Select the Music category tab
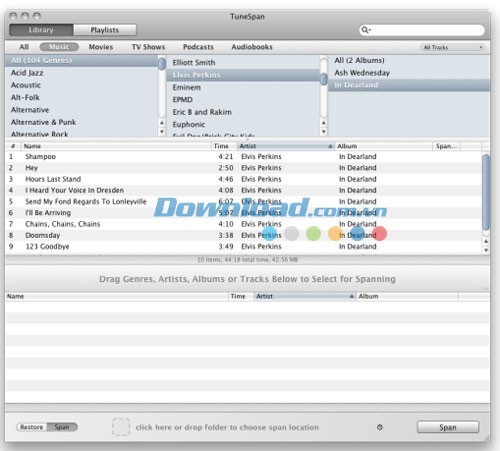 (x=59, y=47)
